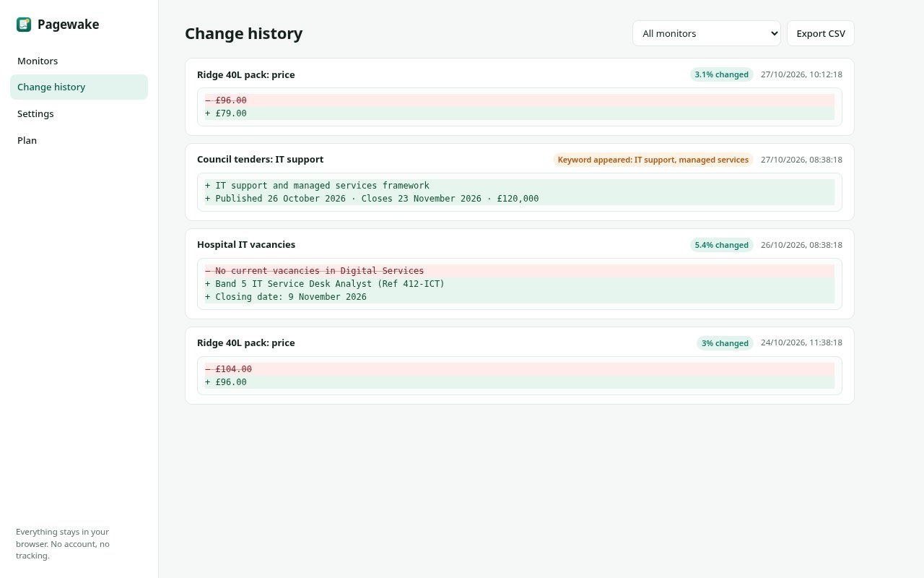
Task: Click timestamp 24/10/2026, 11:38:18
Action: pyautogui.click(x=801, y=343)
